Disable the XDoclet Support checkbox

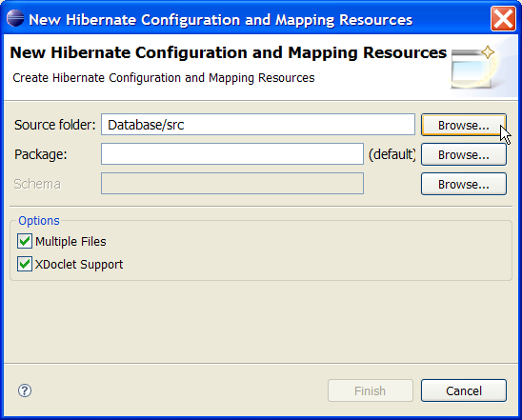(x=25, y=264)
